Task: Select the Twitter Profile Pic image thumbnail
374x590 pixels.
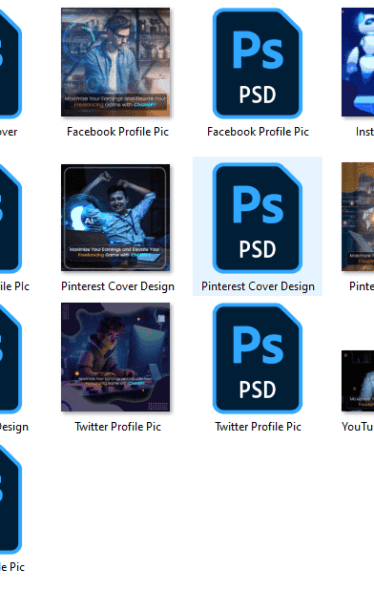Action: [x=116, y=357]
